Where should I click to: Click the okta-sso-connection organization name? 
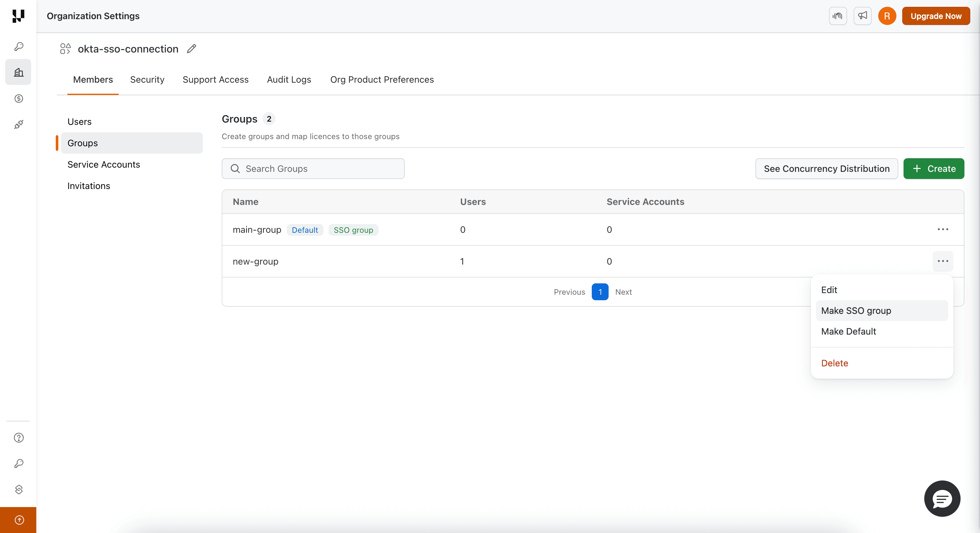click(x=128, y=49)
